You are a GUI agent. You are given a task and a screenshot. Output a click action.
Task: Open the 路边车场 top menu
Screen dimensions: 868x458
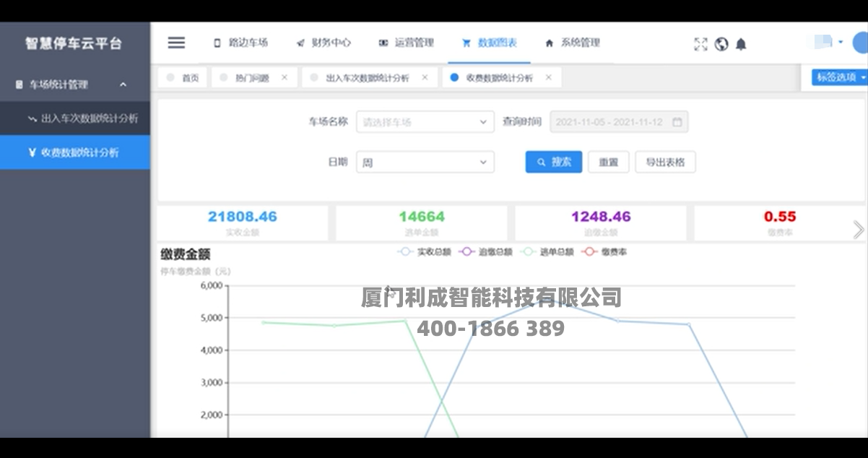[241, 43]
